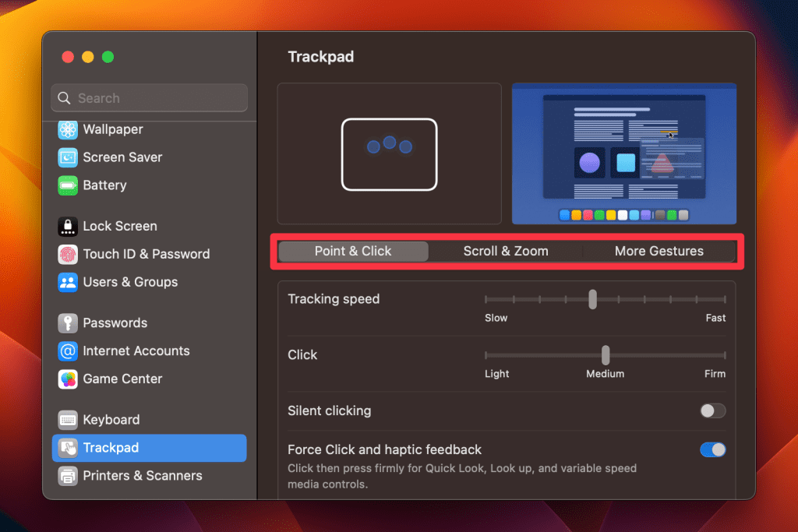
Task: Click the Slow label under Tracking speed
Action: [x=496, y=318]
